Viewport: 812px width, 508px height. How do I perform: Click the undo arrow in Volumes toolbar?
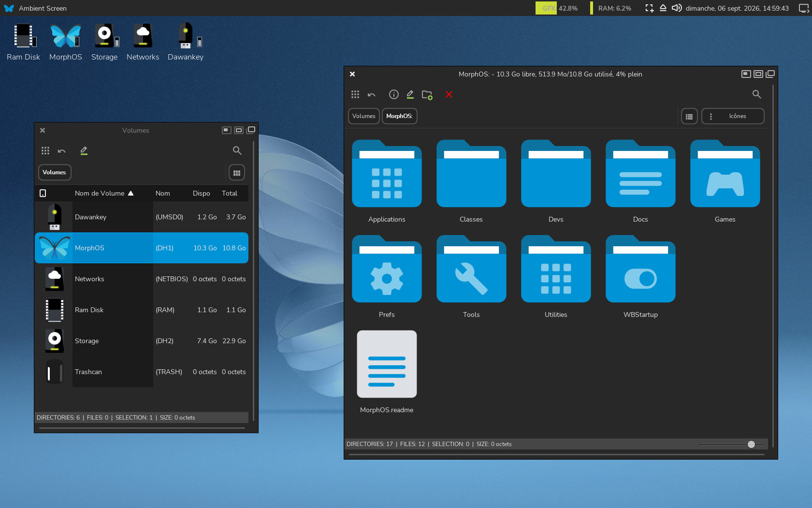point(62,151)
